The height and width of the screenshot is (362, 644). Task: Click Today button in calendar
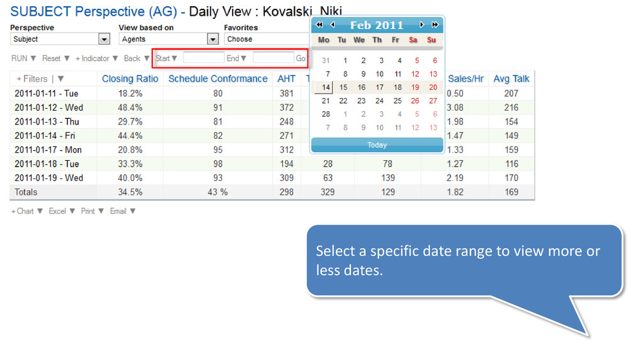coord(377,145)
